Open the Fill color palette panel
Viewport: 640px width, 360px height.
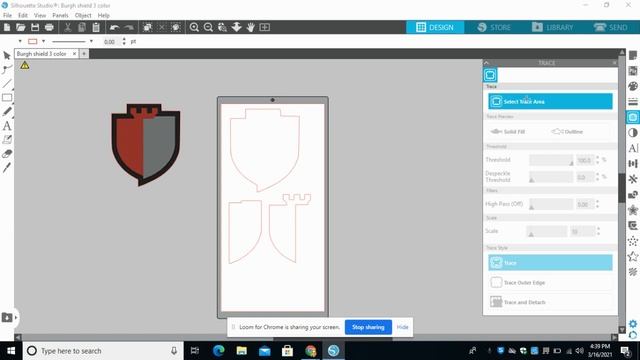633,86
